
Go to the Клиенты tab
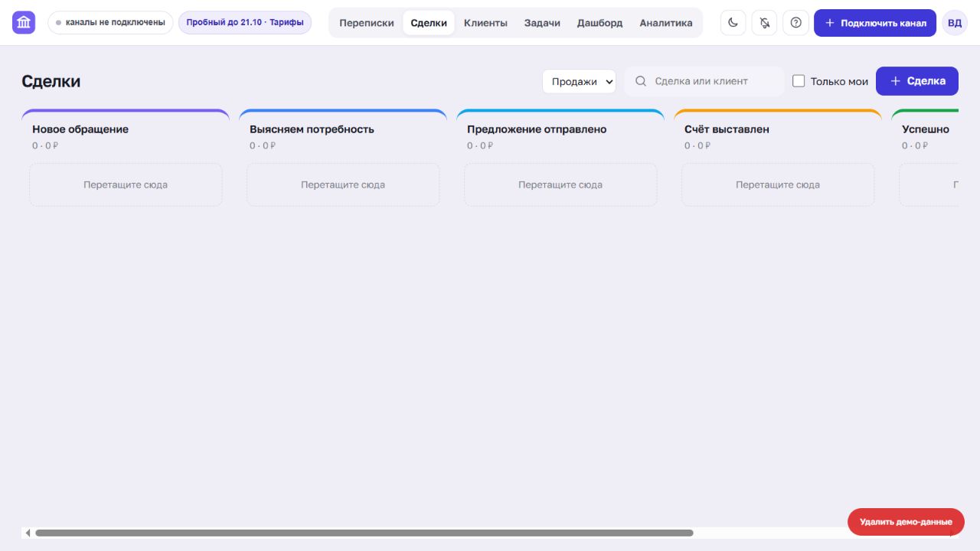(x=485, y=23)
